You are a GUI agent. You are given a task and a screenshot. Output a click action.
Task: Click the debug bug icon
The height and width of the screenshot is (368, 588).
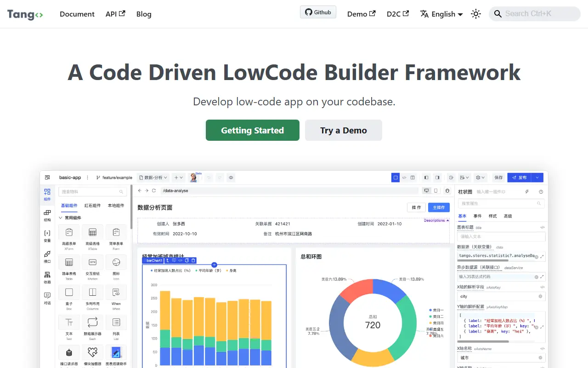tap(447, 190)
